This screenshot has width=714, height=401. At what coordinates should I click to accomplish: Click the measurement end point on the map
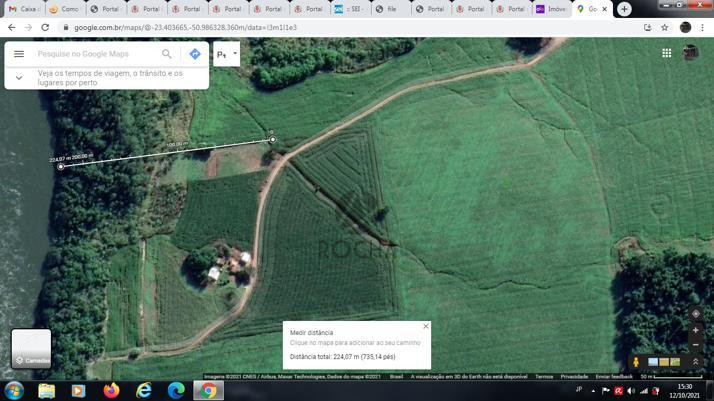[x=61, y=167]
